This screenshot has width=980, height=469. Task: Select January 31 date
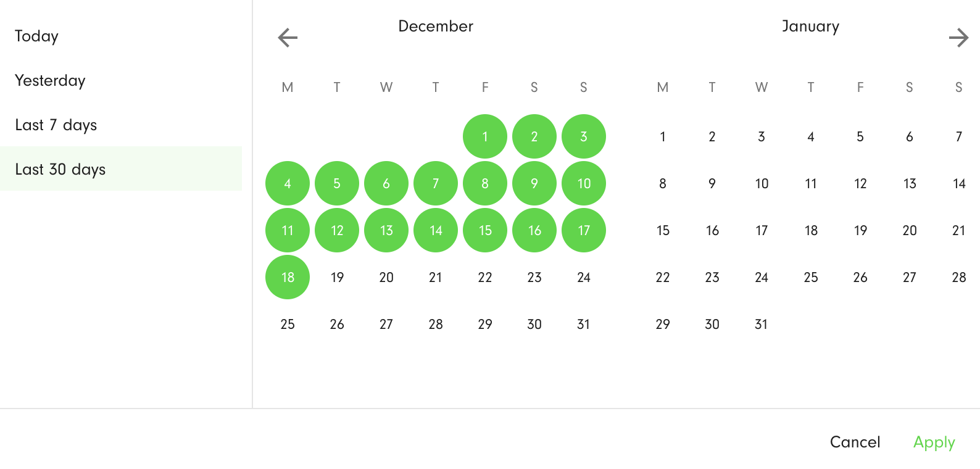point(762,324)
